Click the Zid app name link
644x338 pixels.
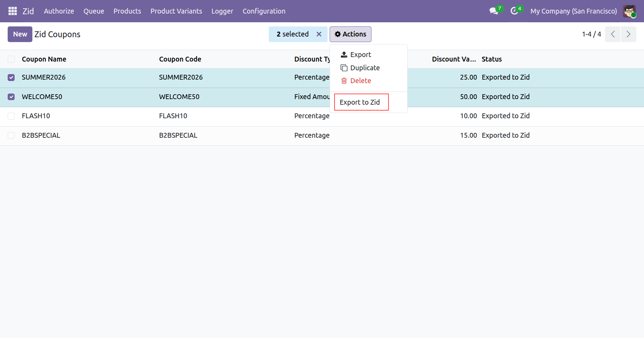(x=28, y=11)
